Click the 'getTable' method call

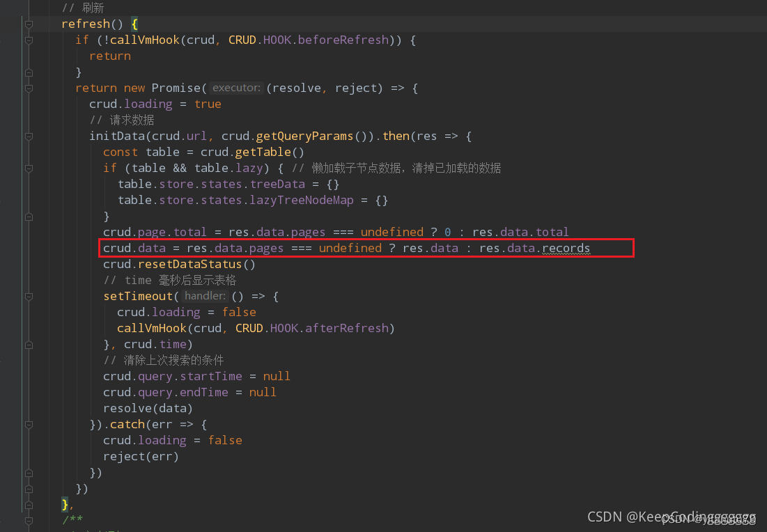coord(263,152)
